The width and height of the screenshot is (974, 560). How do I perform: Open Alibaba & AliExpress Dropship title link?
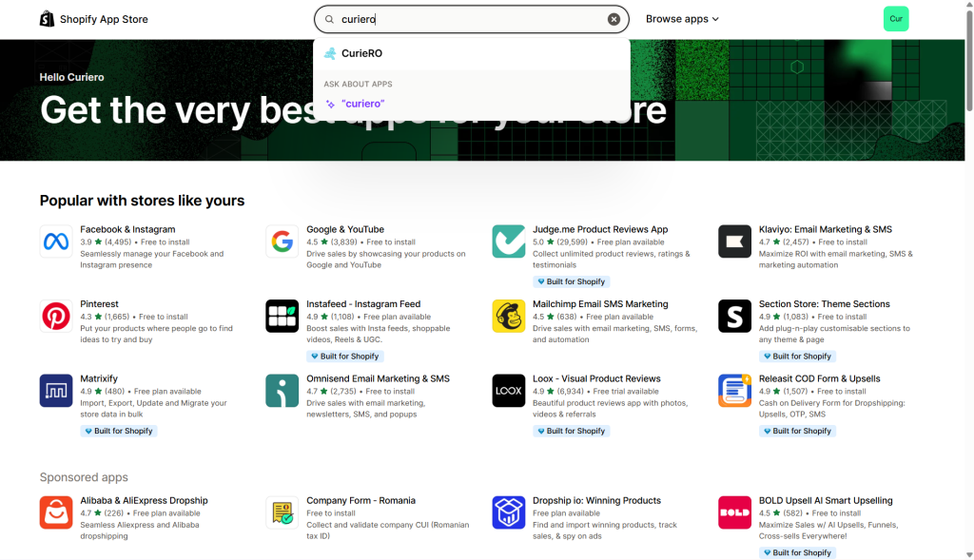[x=144, y=500]
